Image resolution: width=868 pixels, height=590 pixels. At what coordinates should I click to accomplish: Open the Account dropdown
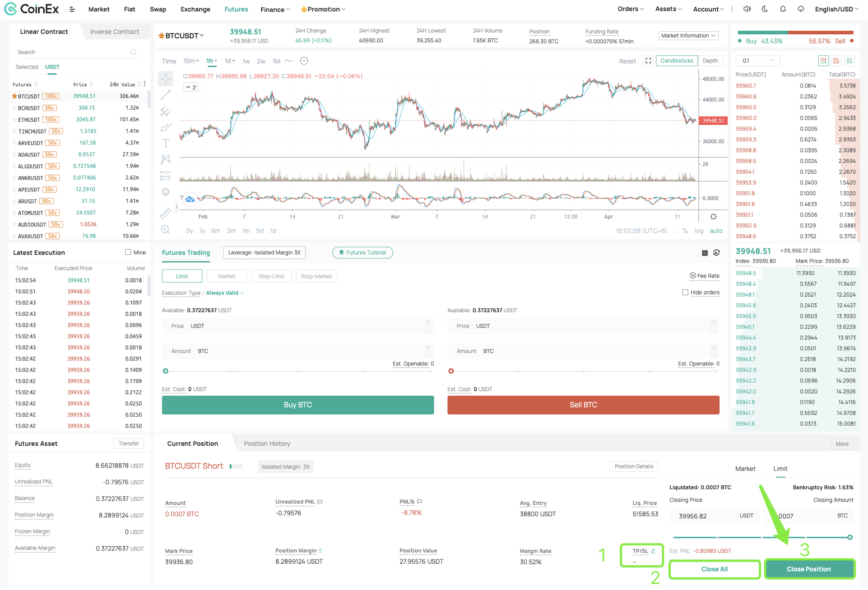[x=708, y=9]
